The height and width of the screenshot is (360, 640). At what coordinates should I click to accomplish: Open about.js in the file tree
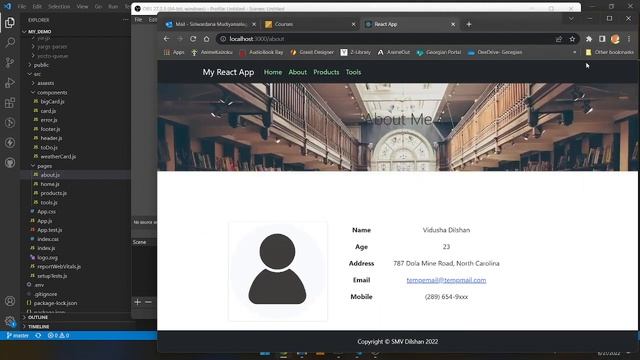[50, 175]
